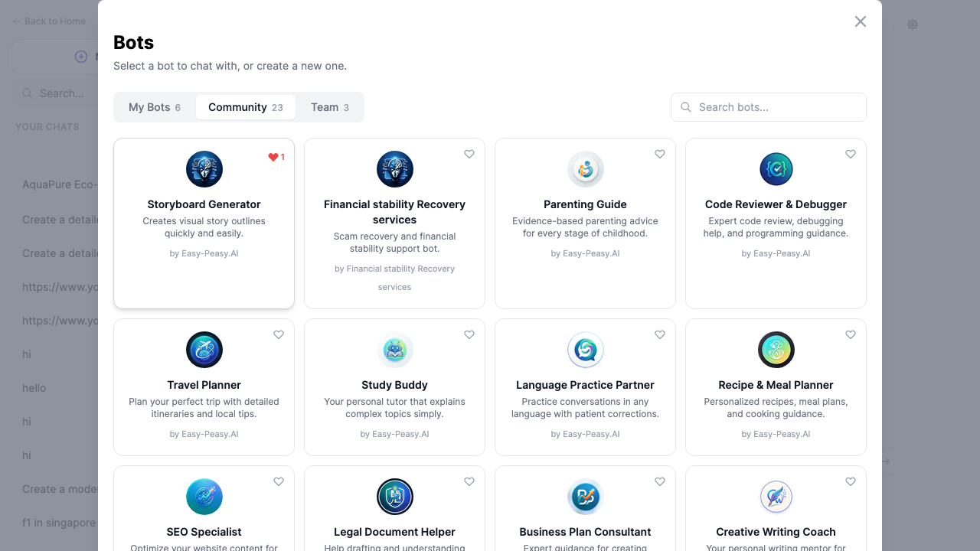Open the settings gear icon
Image resolution: width=980 pixels, height=551 pixels.
coord(913,24)
